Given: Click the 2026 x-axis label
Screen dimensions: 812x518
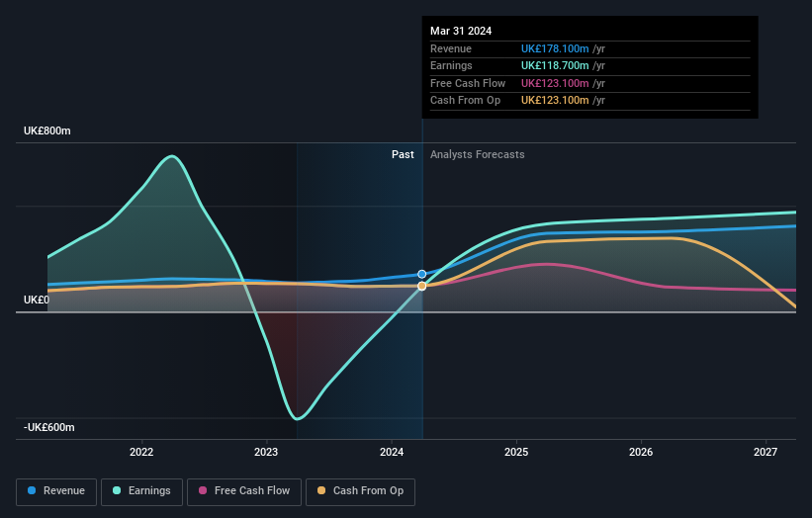Looking at the screenshot, I should point(641,452).
